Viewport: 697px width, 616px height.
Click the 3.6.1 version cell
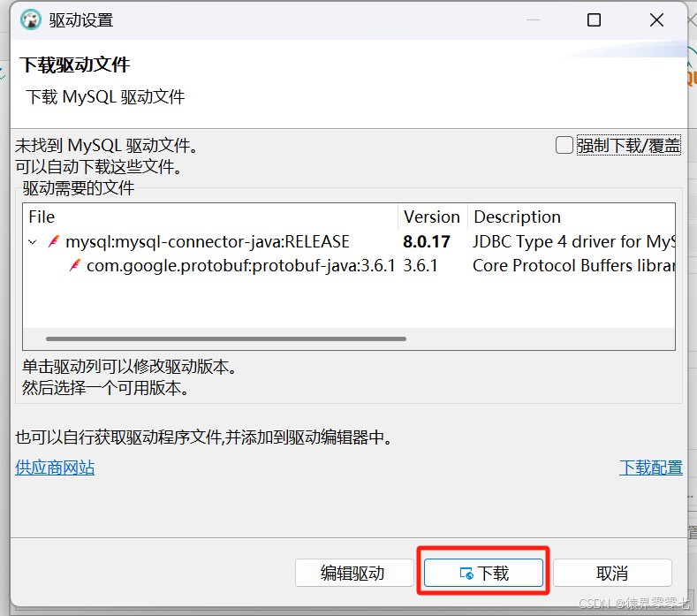click(x=420, y=265)
